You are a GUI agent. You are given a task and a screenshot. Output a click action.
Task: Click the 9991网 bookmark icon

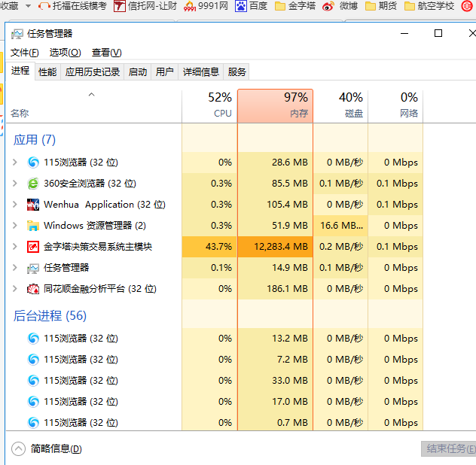tap(190, 6)
